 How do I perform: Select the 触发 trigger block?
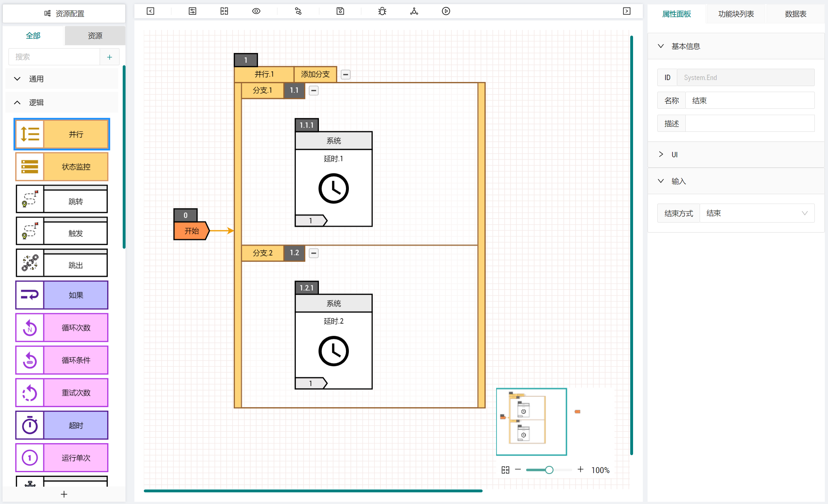point(62,231)
